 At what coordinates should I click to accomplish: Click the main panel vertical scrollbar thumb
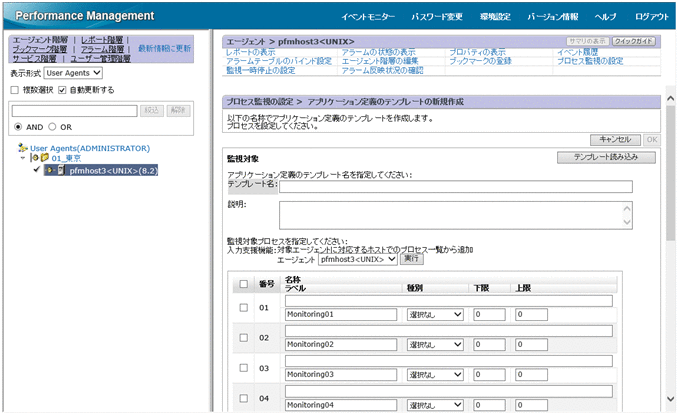pyautogui.click(x=670, y=173)
